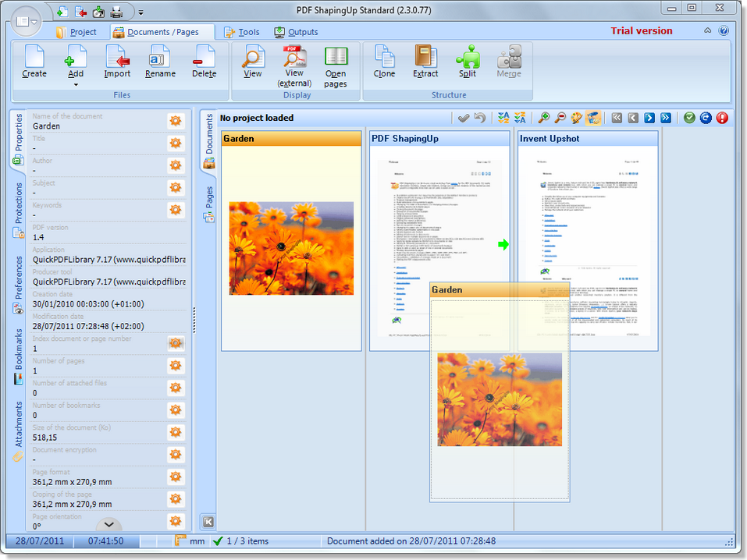
Task: Select the vertical Pages view tab
Action: tap(209, 204)
